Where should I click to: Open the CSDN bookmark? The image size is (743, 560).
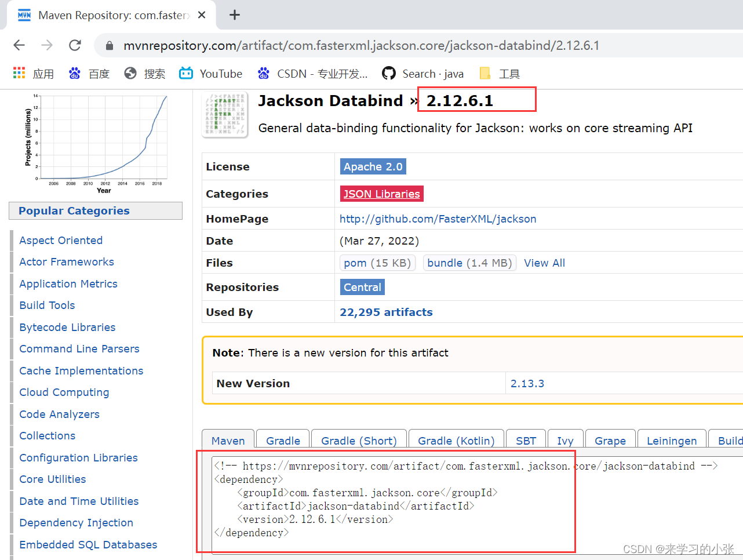pyautogui.click(x=313, y=74)
